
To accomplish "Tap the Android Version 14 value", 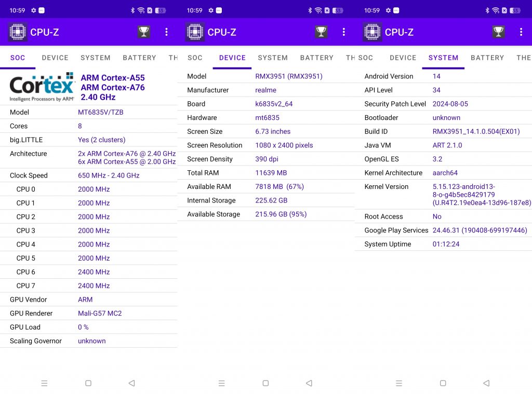I will coord(436,76).
